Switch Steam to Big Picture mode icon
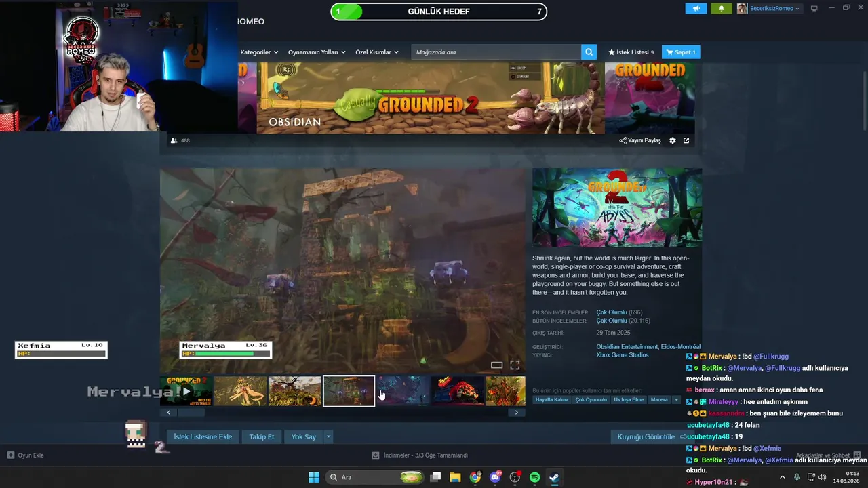 pyautogui.click(x=814, y=8)
